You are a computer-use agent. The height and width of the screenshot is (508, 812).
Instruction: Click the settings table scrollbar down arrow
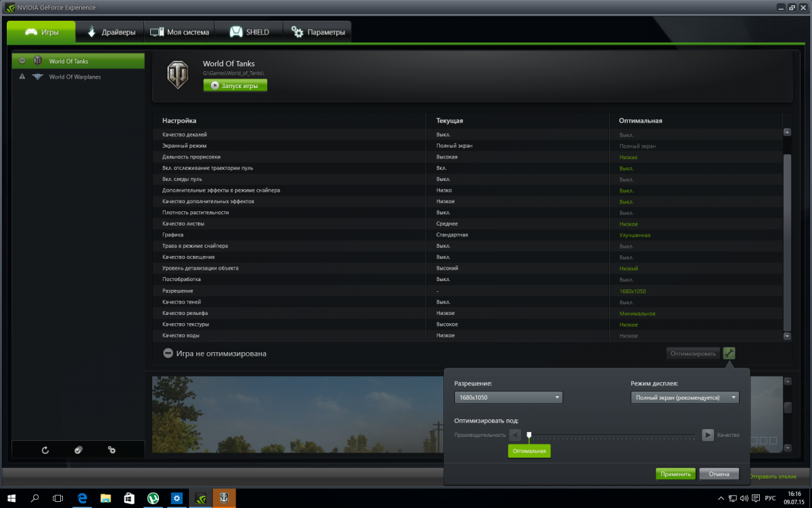click(787, 336)
